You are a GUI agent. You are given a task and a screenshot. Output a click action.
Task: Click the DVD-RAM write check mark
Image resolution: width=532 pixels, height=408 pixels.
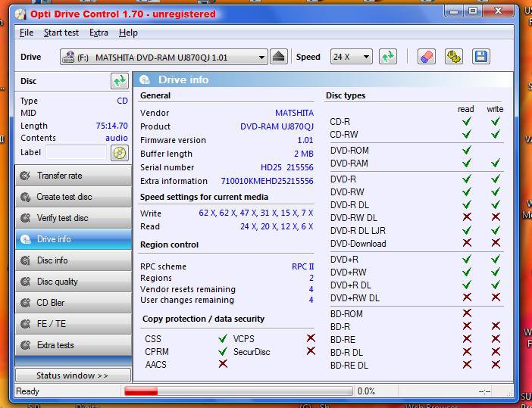click(x=496, y=163)
